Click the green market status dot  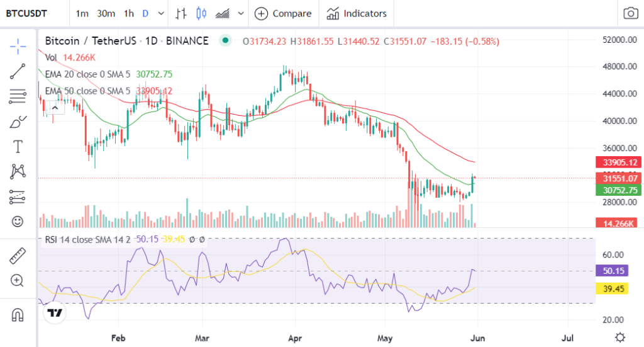coord(225,40)
